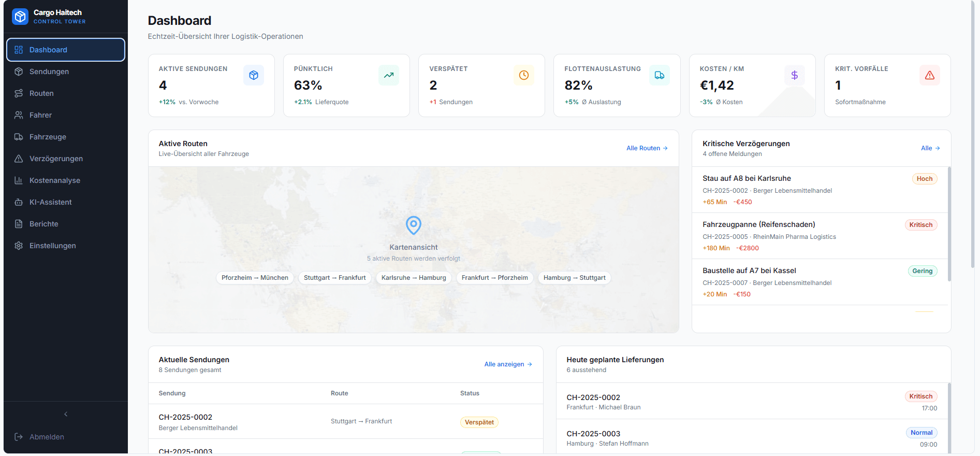The image size is (980, 456).
Task: Collapse the sidebar with the chevron arrow
Action: click(66, 414)
